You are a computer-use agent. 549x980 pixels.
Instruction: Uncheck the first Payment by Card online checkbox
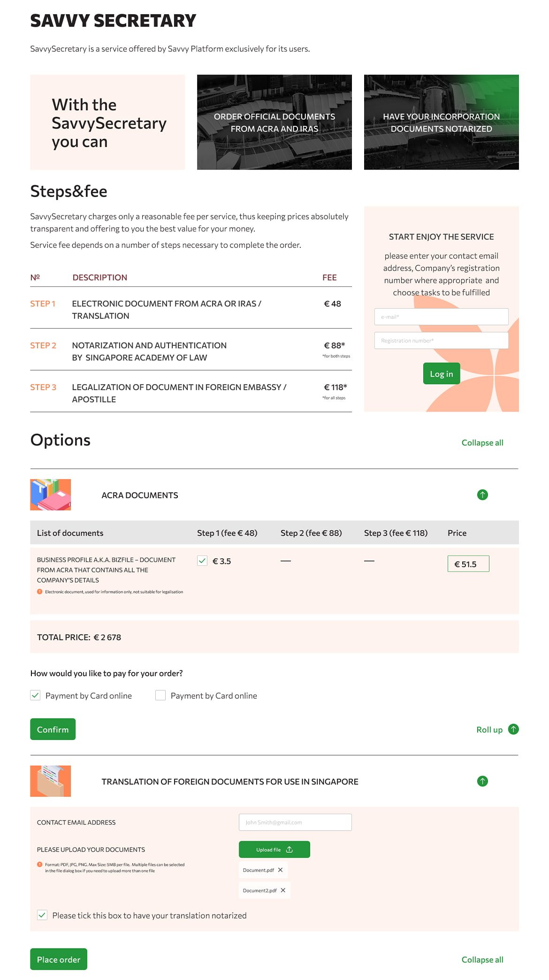pyautogui.click(x=35, y=695)
